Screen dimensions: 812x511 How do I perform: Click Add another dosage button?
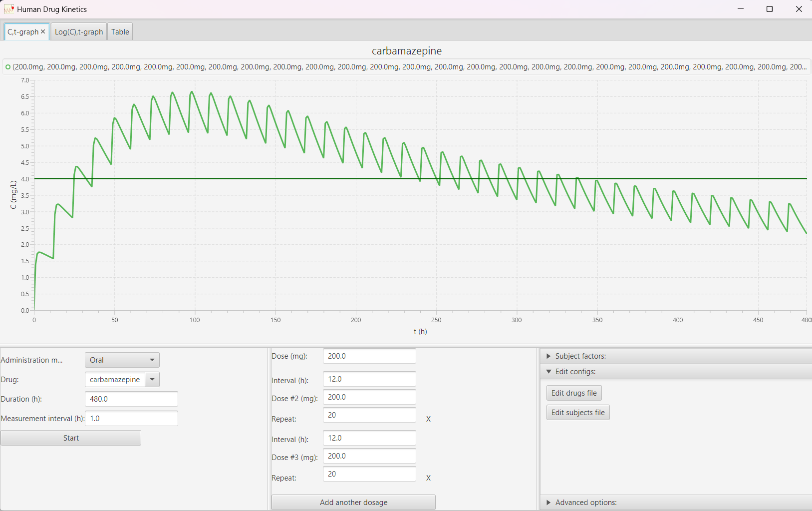click(x=353, y=503)
